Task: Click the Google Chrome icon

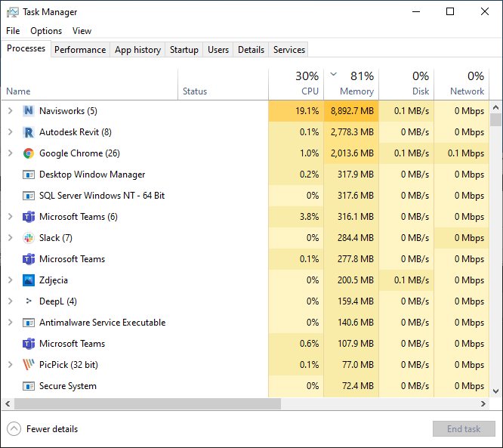Action: coord(29,153)
